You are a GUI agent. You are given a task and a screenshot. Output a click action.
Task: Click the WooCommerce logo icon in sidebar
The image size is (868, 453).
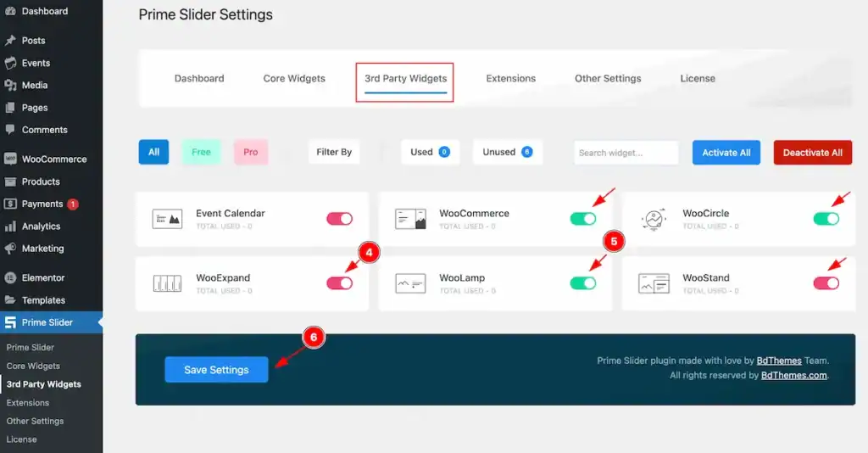pos(10,159)
